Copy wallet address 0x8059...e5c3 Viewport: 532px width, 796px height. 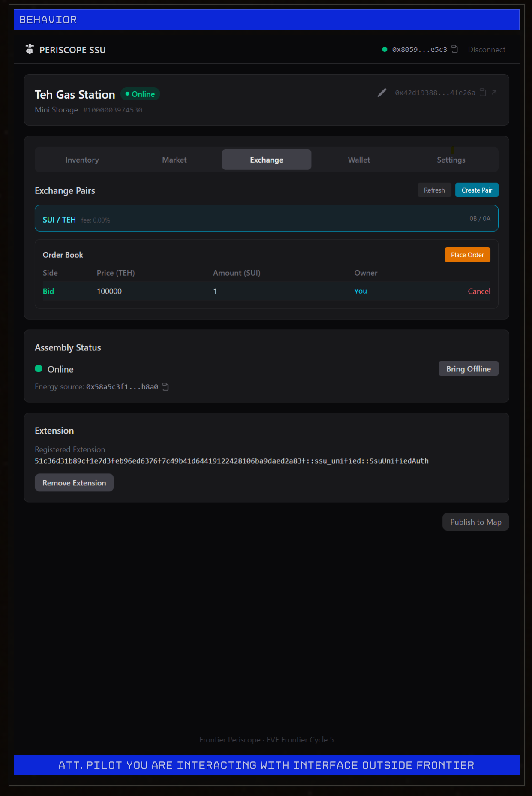[x=455, y=49]
